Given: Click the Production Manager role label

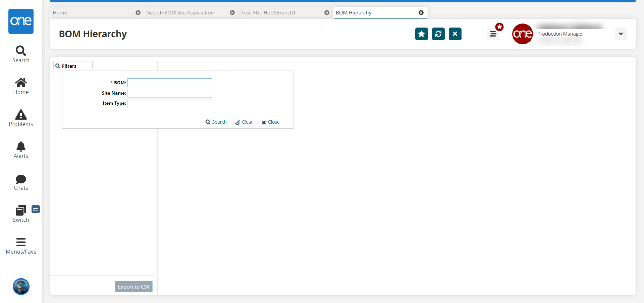Looking at the screenshot, I should (560, 34).
